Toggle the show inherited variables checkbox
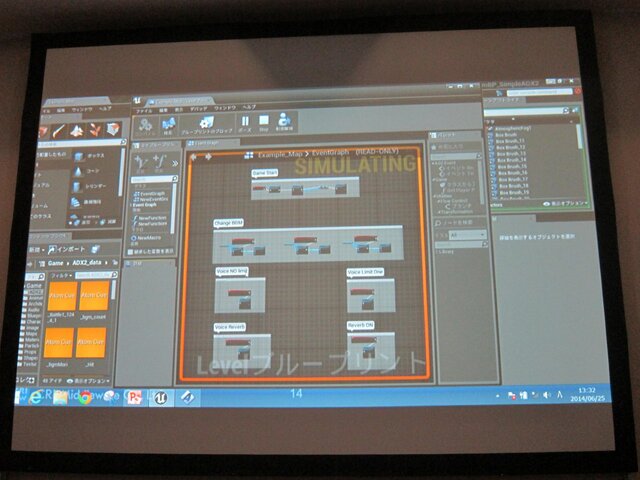 (x=131, y=252)
